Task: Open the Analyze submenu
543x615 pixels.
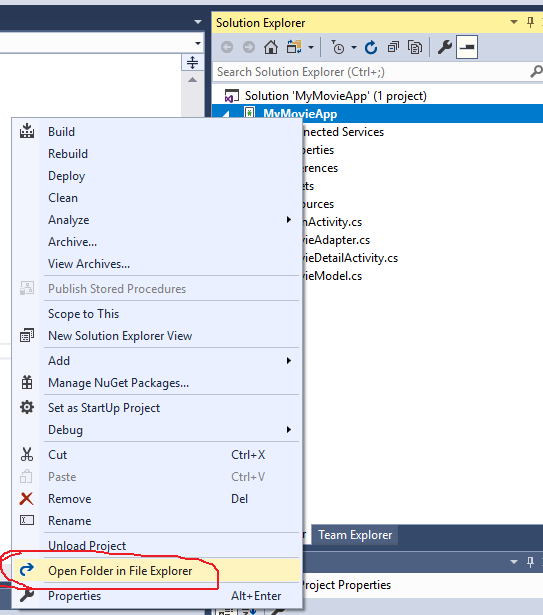Action: coord(157,220)
